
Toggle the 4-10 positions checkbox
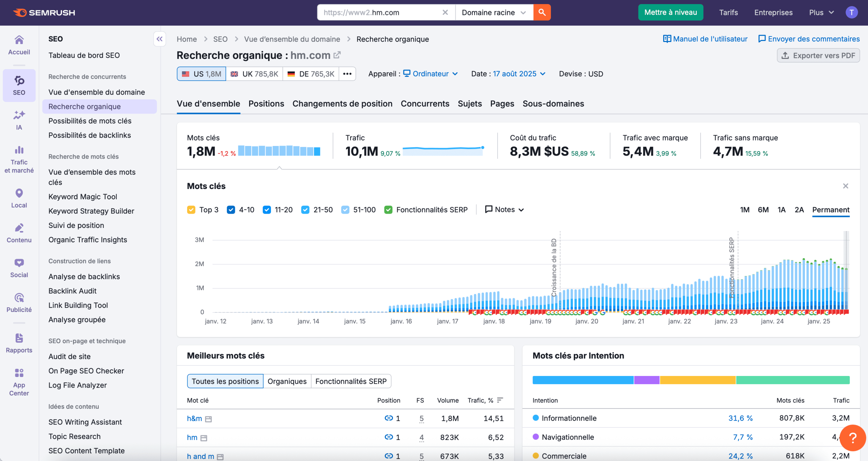point(231,210)
